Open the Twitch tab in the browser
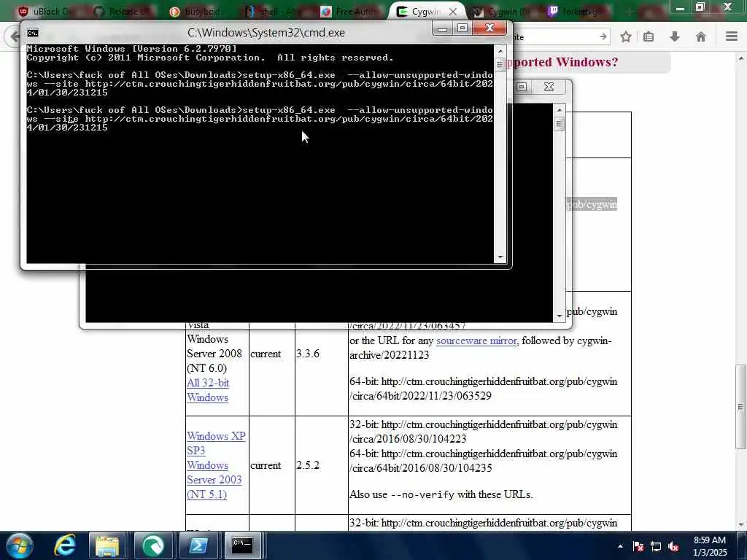This screenshot has height=560, width=747. point(576,12)
